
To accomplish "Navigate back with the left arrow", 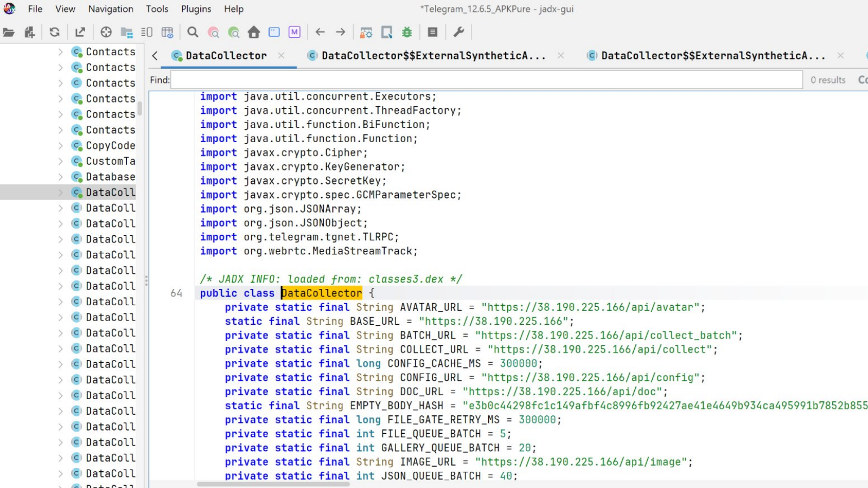I will click(x=320, y=32).
